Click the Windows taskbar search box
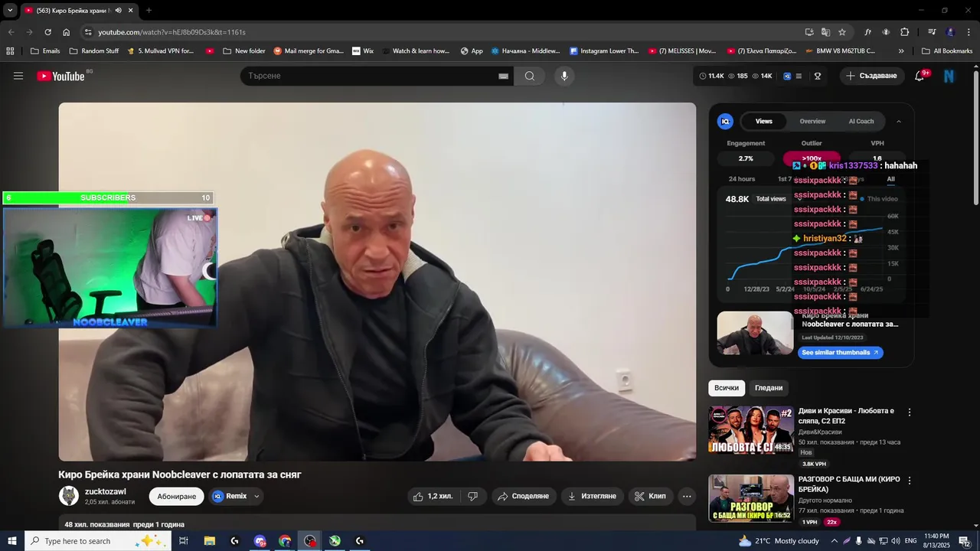 point(99,541)
